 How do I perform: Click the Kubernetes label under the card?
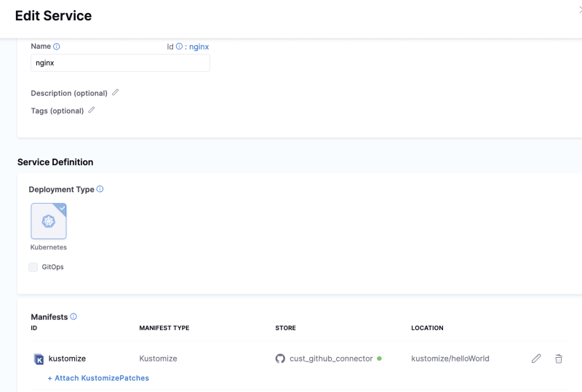49,247
